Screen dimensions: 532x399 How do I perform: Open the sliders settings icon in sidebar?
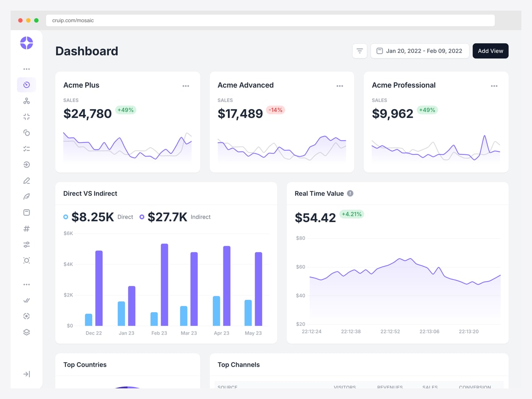27,244
